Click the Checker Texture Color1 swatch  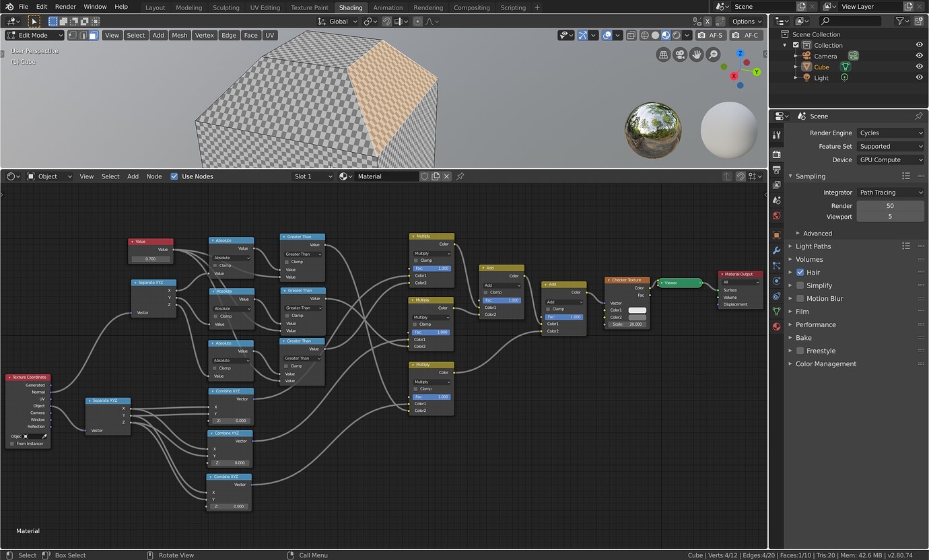tap(637, 310)
